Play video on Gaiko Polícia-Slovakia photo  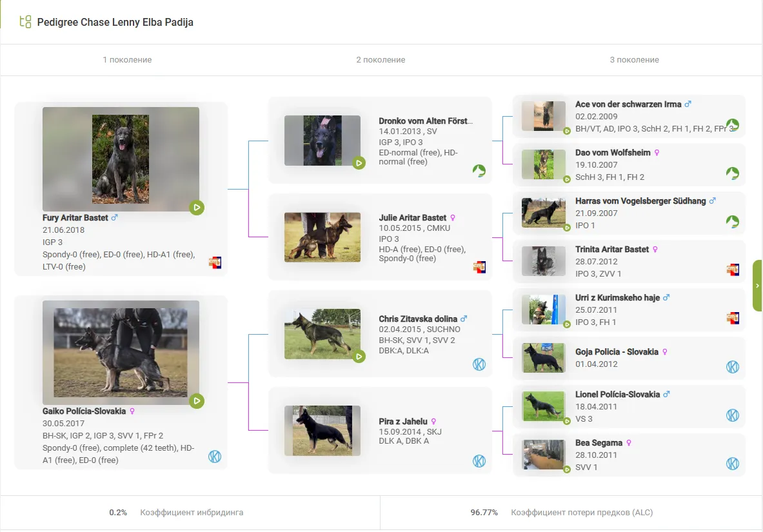pyautogui.click(x=197, y=401)
